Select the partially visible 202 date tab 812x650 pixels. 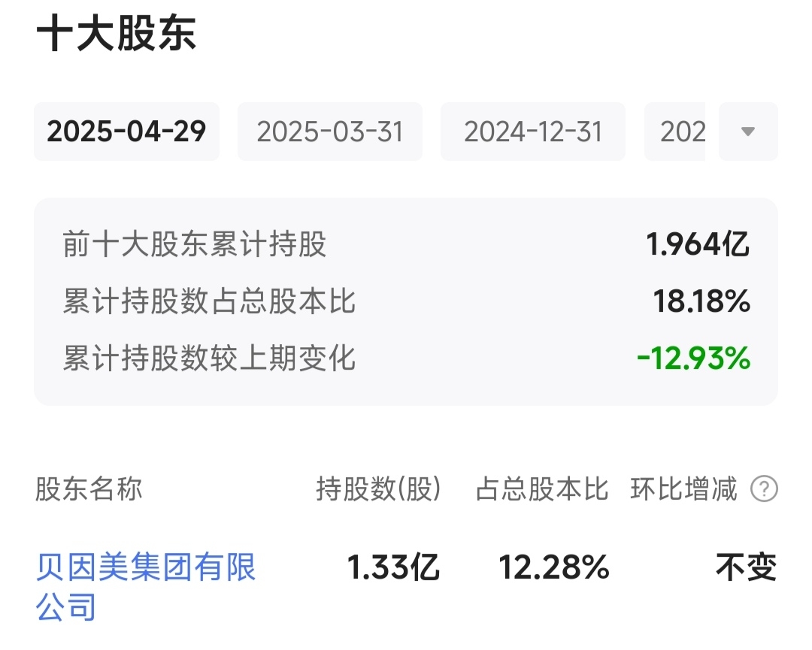tap(674, 132)
